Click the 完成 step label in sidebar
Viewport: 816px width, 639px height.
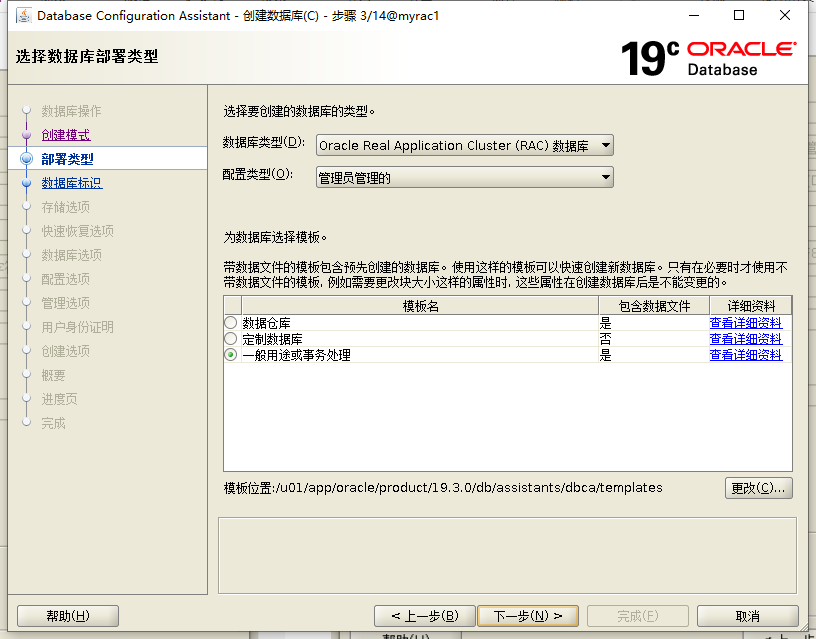coord(54,423)
